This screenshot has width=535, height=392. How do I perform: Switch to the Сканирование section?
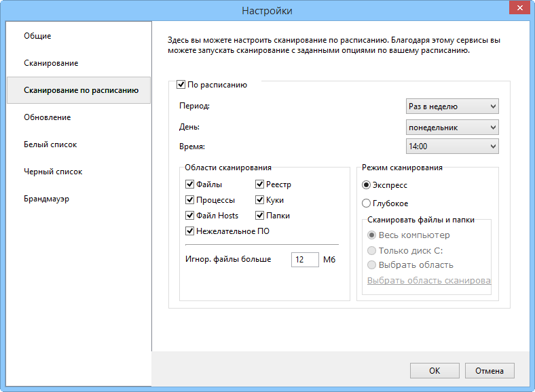click(x=51, y=63)
